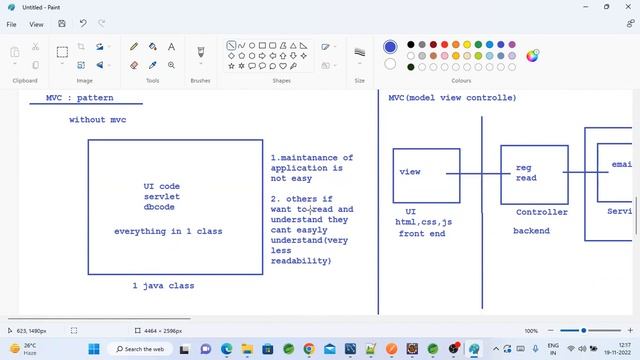Select Colour 1 blue foreground circle
This screenshot has height=360, width=640.
tap(390, 47)
